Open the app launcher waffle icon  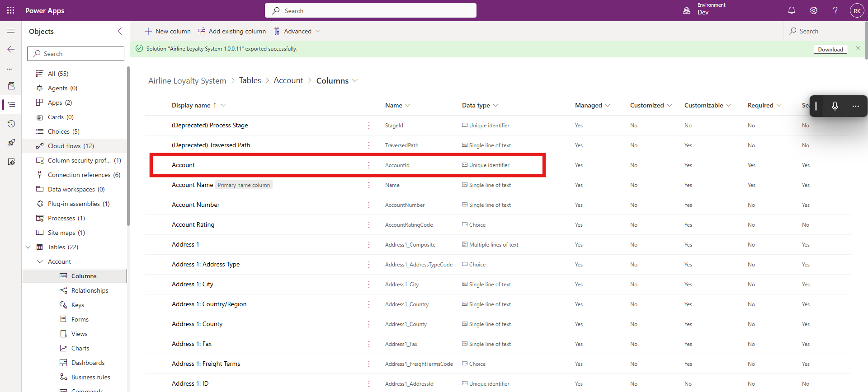[11, 10]
